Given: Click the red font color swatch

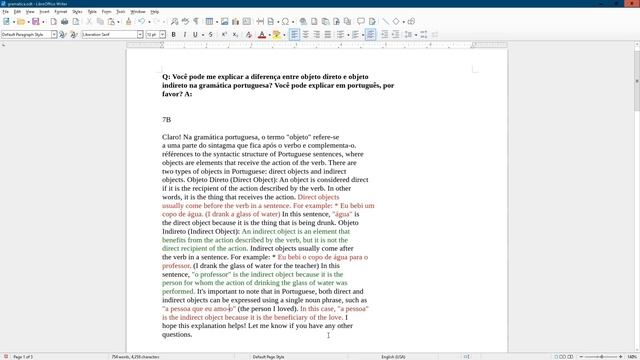Looking at the screenshot, I should point(262,35).
